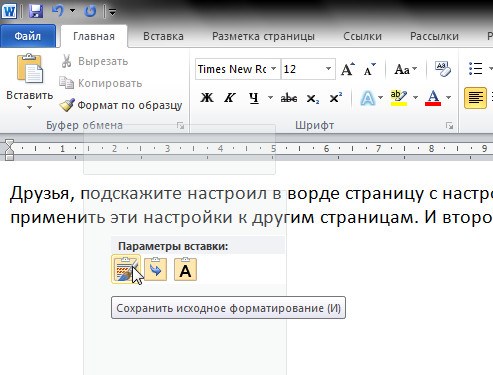
Task: Open the Разметка страницы tab
Action: click(x=263, y=36)
